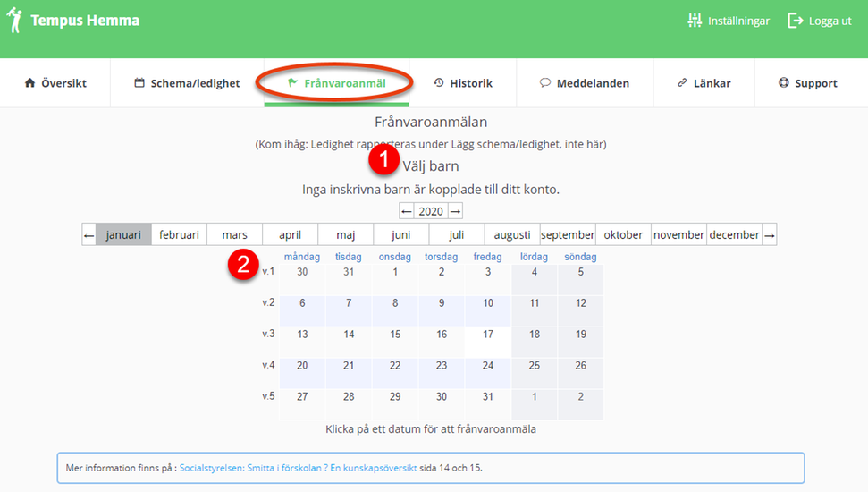This screenshot has height=492, width=868.
Task: Open Översikt via the house icon
Action: (x=29, y=82)
